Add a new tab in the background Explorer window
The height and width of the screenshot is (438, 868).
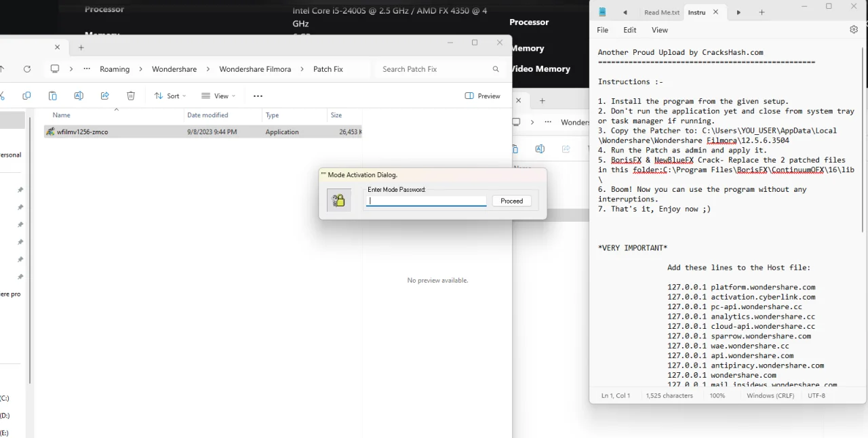pos(542,100)
